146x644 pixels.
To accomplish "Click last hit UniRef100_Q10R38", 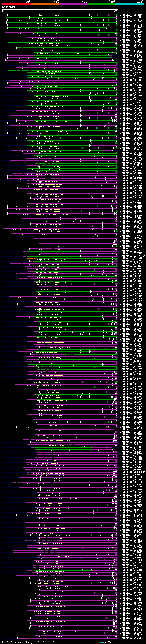I will pos(131,638).
